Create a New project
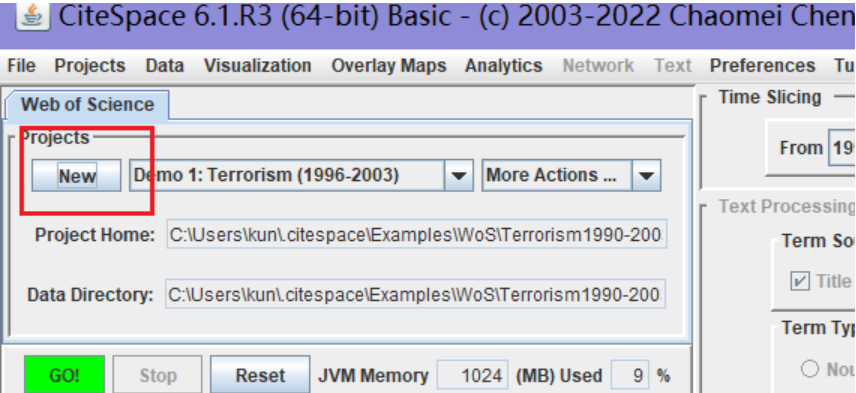 coord(76,176)
